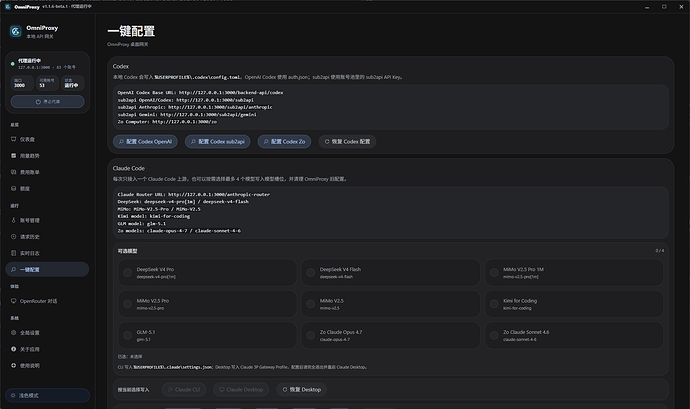Viewport: 690px width, 409px height.
Task: Click the OpenAI Codex Base URL line
Action: point(200,92)
